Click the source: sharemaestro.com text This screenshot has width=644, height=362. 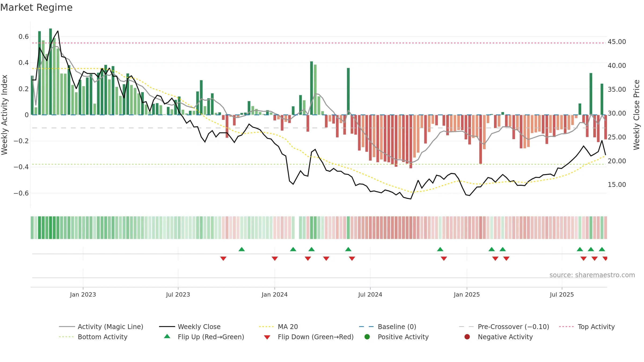click(x=592, y=275)
